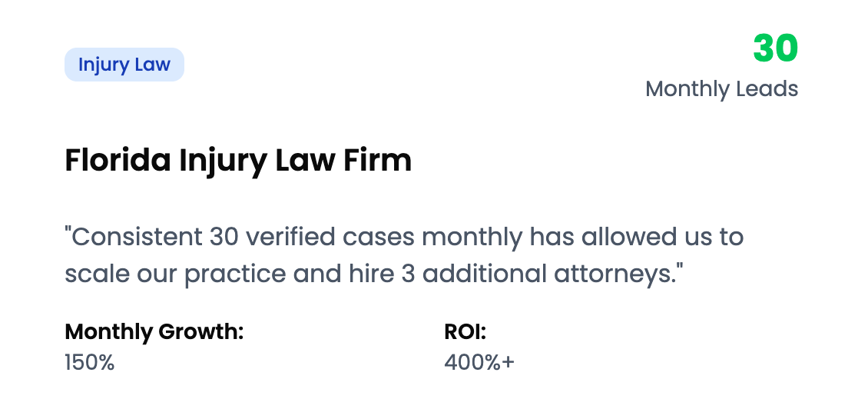This screenshot has height=409, width=868.
Task: Click the green 30 leads number
Action: pyautogui.click(x=775, y=49)
